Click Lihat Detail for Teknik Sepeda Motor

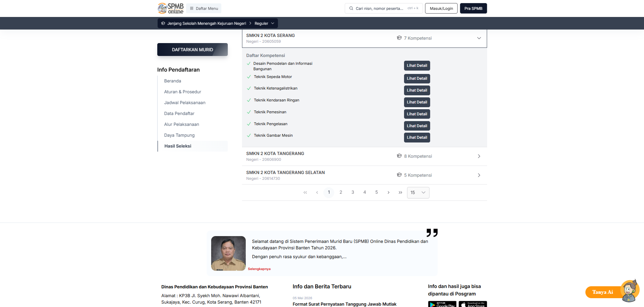tap(417, 79)
